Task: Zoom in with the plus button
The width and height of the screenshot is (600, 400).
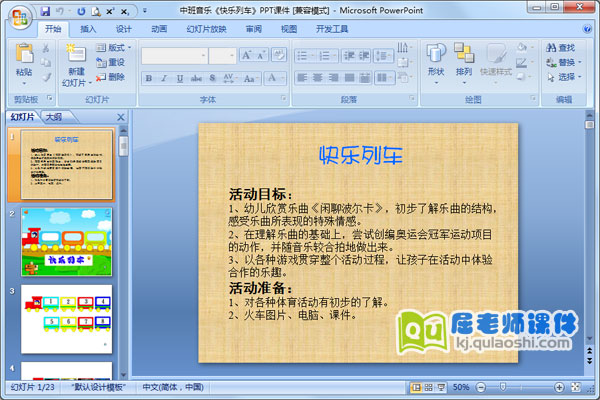Action: tap(559, 387)
